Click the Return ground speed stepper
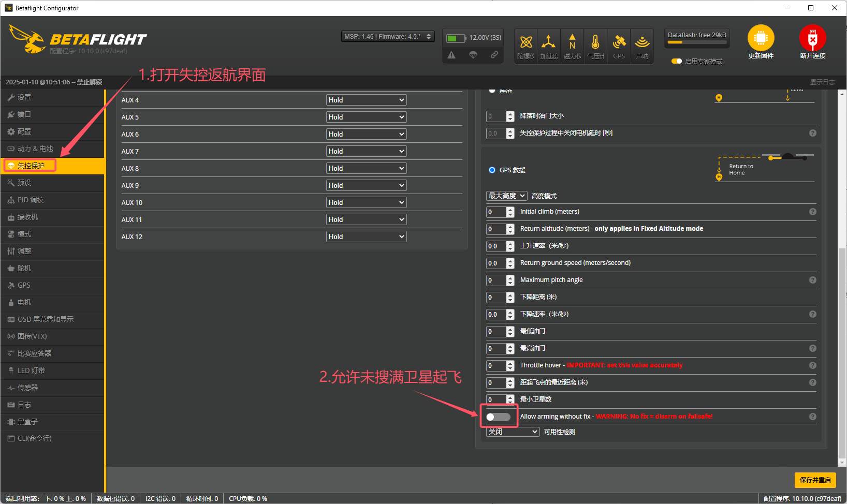 click(x=510, y=263)
